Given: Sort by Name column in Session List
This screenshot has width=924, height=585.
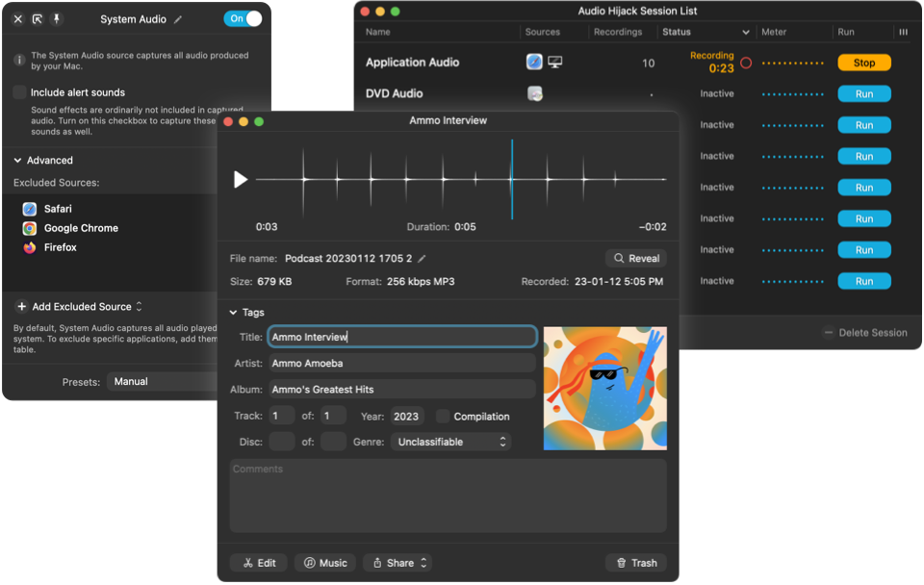Looking at the screenshot, I should click(x=377, y=32).
